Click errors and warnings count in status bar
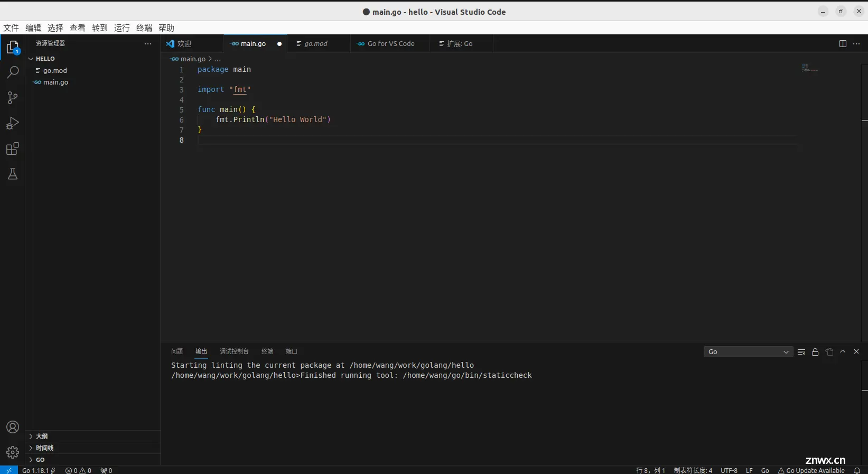The height and width of the screenshot is (474, 868). (x=78, y=470)
